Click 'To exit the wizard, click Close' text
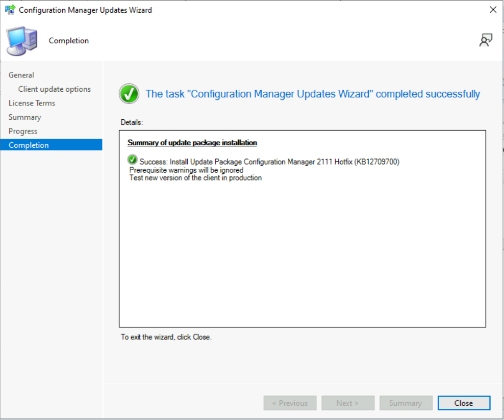The height and width of the screenshot is (420, 504). coord(166,337)
